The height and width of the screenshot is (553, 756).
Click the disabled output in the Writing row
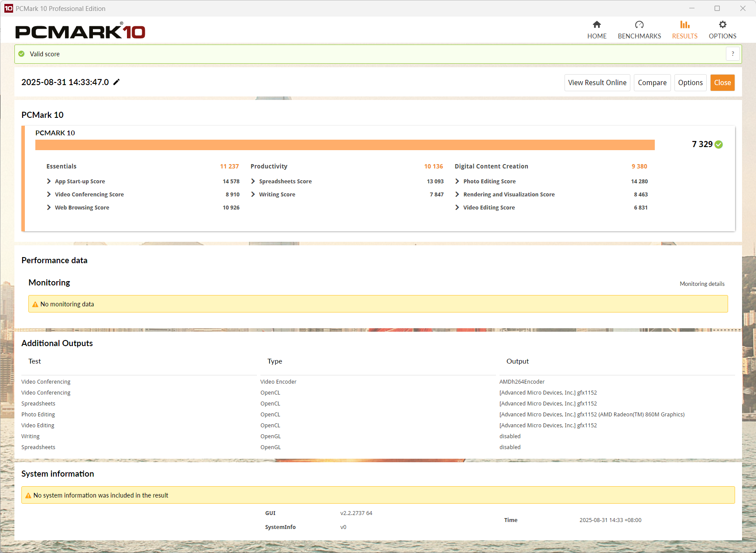click(510, 436)
